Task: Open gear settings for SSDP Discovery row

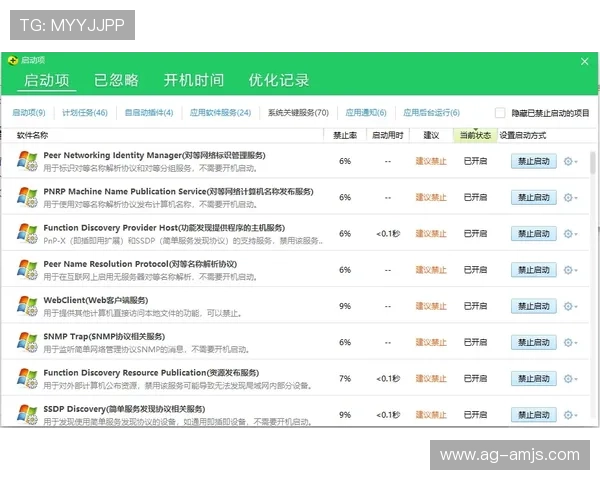Action: pyautogui.click(x=570, y=415)
